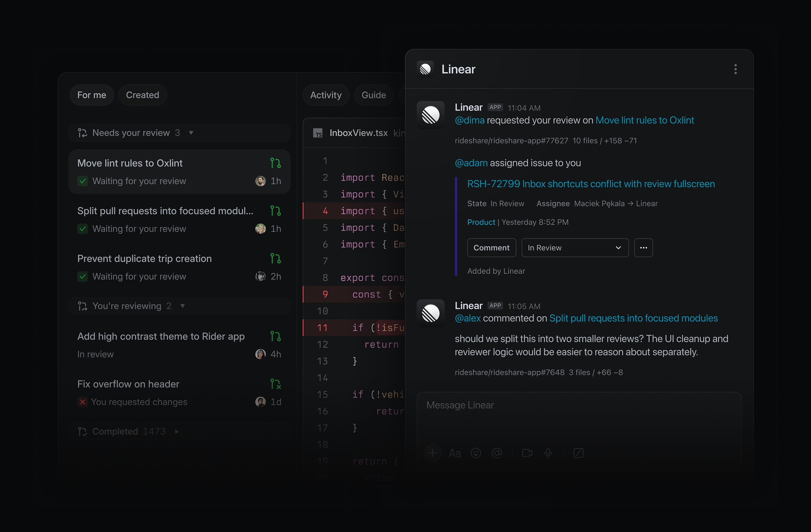
Task: Click the plus attachment icon in message composer
Action: 433,453
